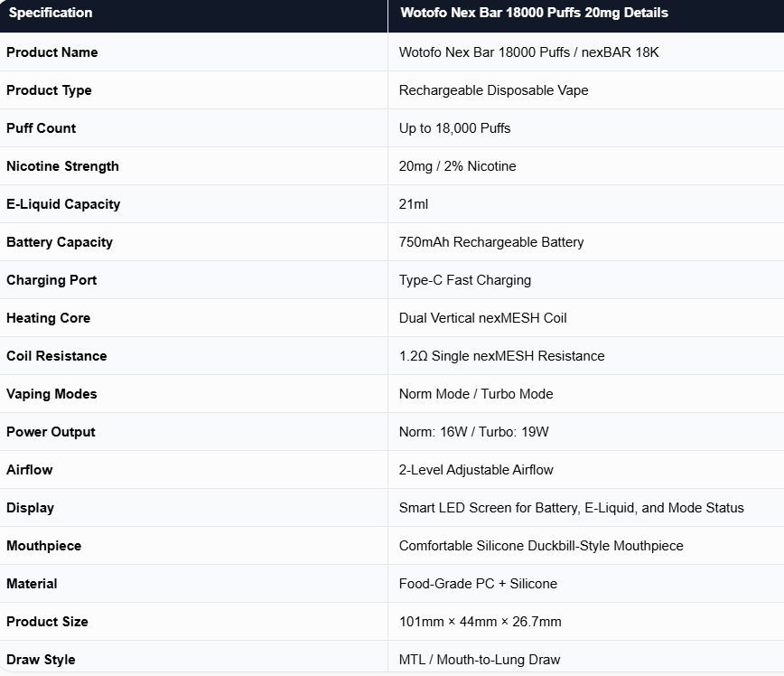Select the 'Coil Resistance' label
This screenshot has height=676, width=784.
(x=57, y=356)
